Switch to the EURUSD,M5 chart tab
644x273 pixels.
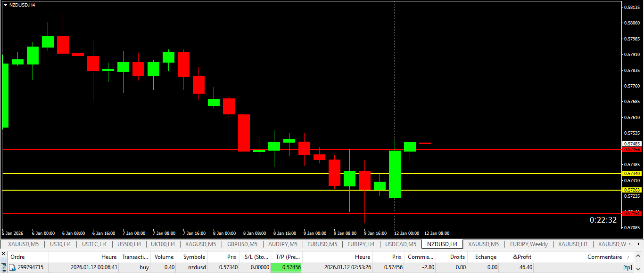(x=322, y=244)
